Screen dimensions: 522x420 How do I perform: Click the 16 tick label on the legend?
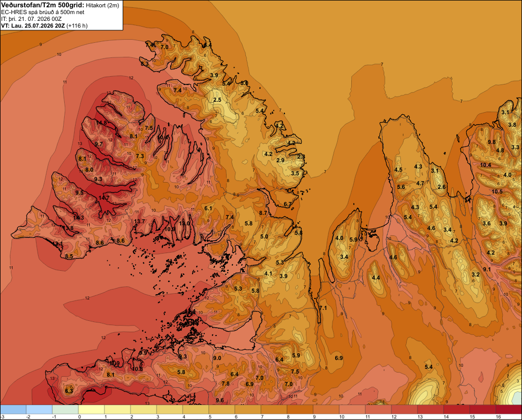pyautogui.click(x=498, y=417)
